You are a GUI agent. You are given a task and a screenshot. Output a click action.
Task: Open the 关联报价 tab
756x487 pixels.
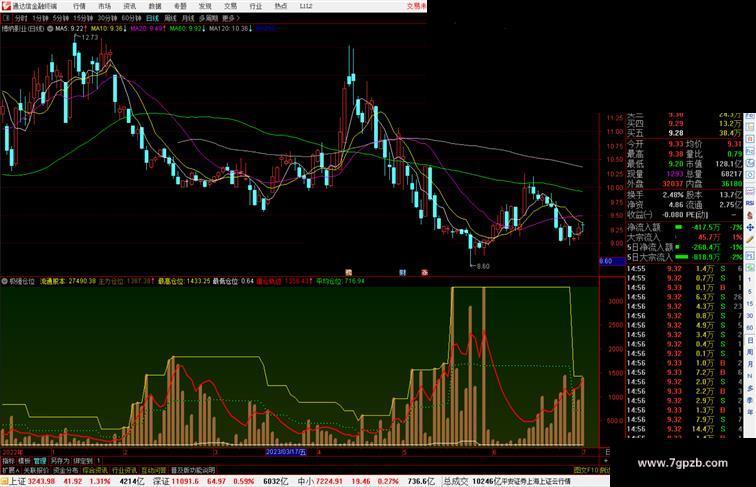pyautogui.click(x=36, y=470)
